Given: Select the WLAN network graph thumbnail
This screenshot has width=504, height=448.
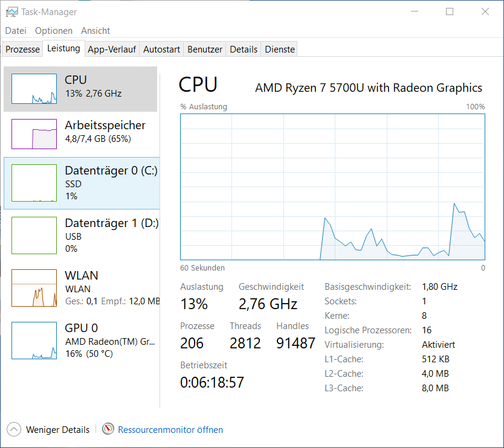Looking at the screenshot, I should coord(34,288).
